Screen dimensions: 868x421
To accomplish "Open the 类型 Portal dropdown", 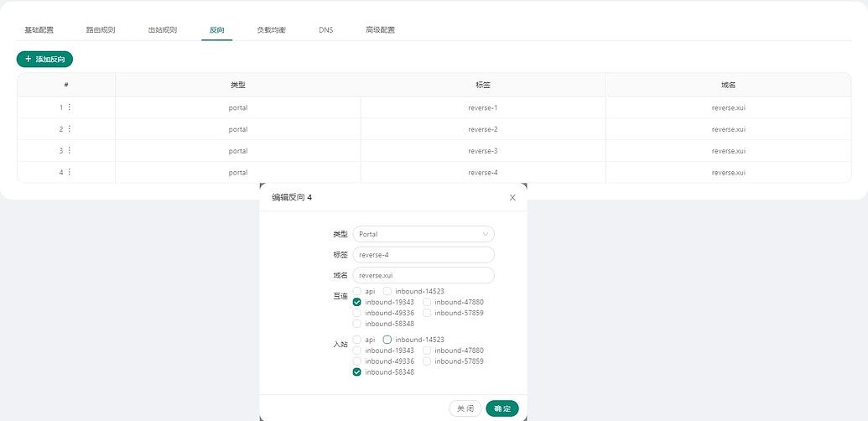I will click(424, 234).
